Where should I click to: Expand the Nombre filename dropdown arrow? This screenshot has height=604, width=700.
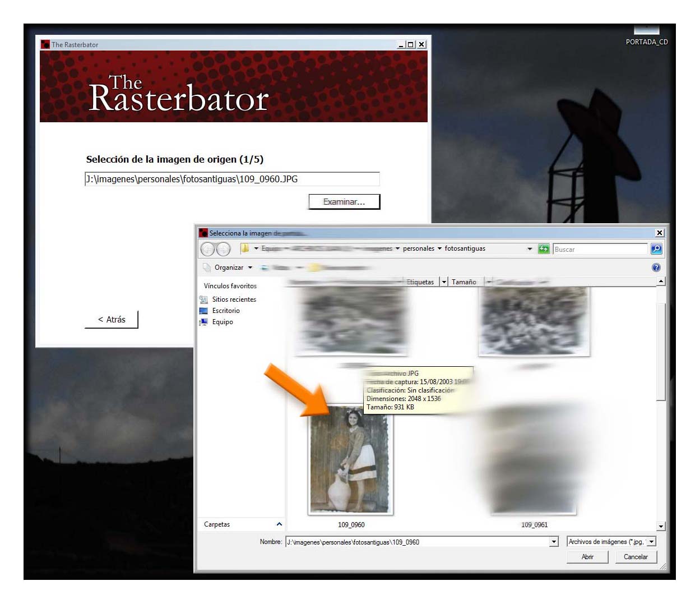coord(554,541)
